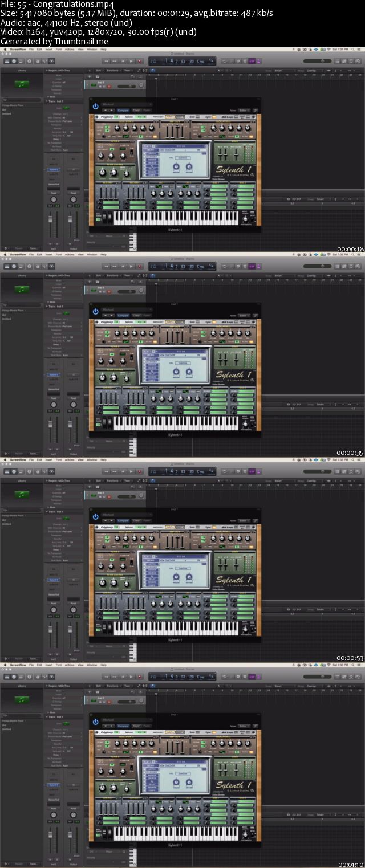Open the View Editor dropdown in the 00:01:10 frame
Screen dimensions: 365x868
(x=244, y=726)
